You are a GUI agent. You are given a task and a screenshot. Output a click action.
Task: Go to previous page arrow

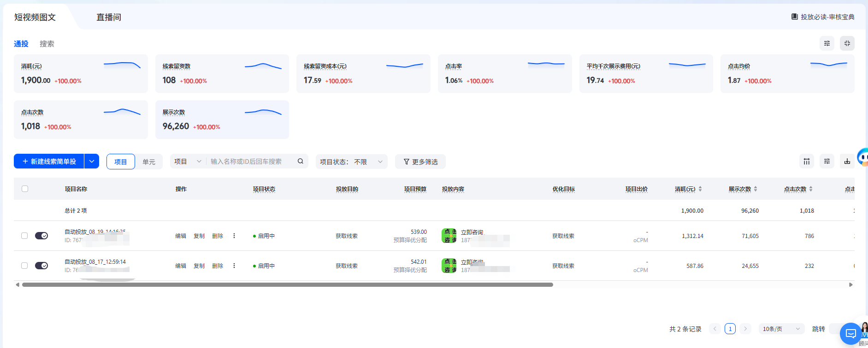tap(715, 329)
